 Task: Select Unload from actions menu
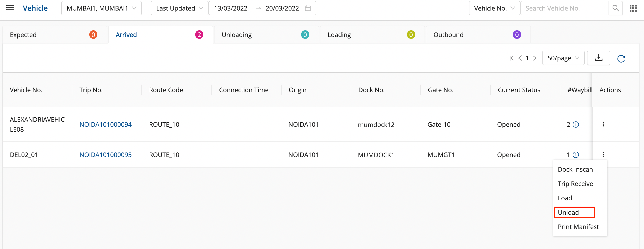(x=574, y=212)
